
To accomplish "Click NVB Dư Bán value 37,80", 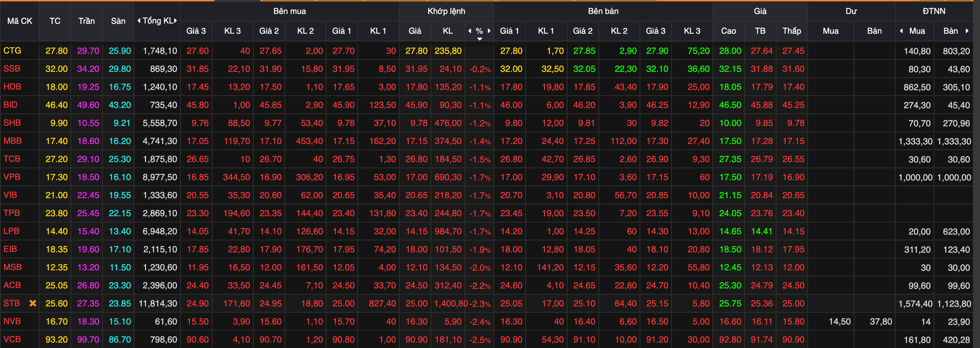I will tap(881, 322).
